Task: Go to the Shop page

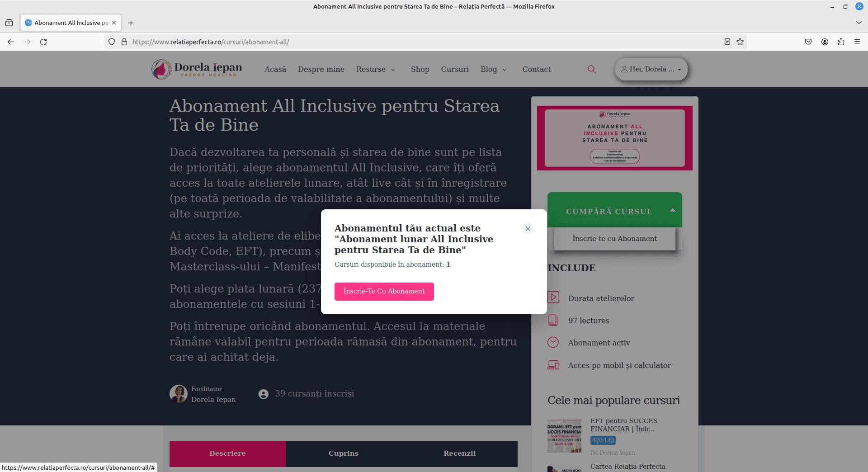Action: click(x=420, y=69)
